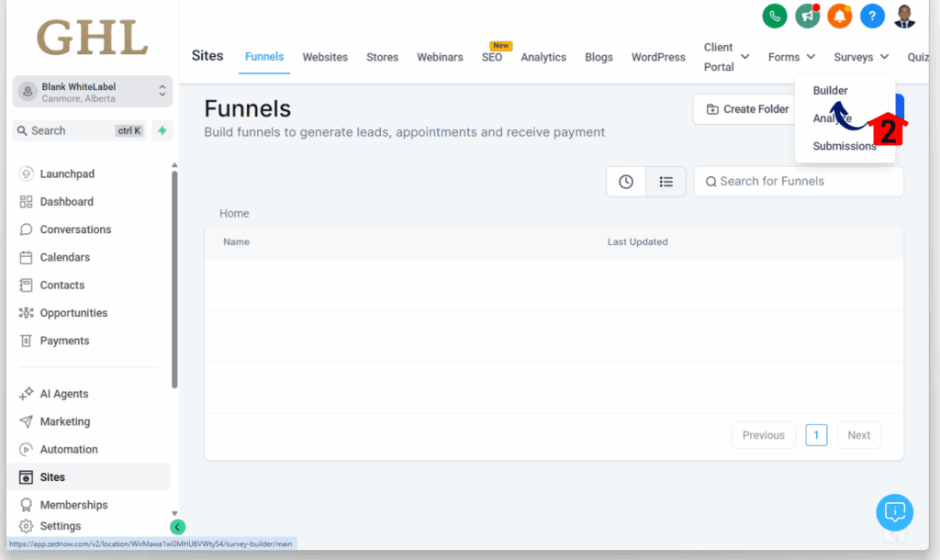Click the Marketing paper plane icon

click(26, 421)
